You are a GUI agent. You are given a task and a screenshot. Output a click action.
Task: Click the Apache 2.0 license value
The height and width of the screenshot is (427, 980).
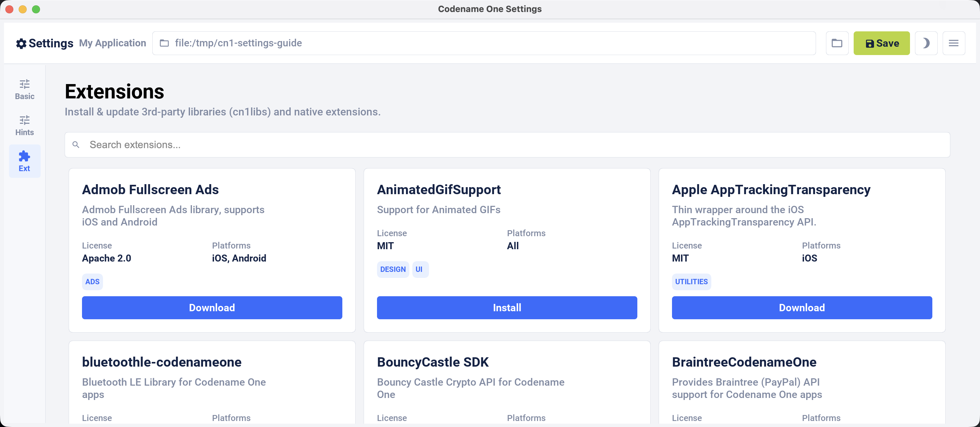click(x=107, y=258)
